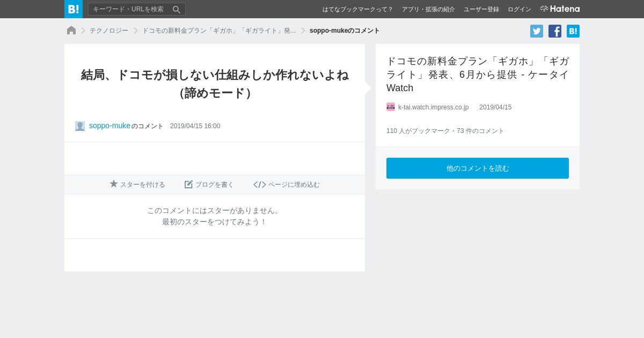Image resolution: width=644 pixels, height=338 pixels.
Task: Open 110 人がブックマーク・73 件のコメント link
Action: click(x=445, y=131)
